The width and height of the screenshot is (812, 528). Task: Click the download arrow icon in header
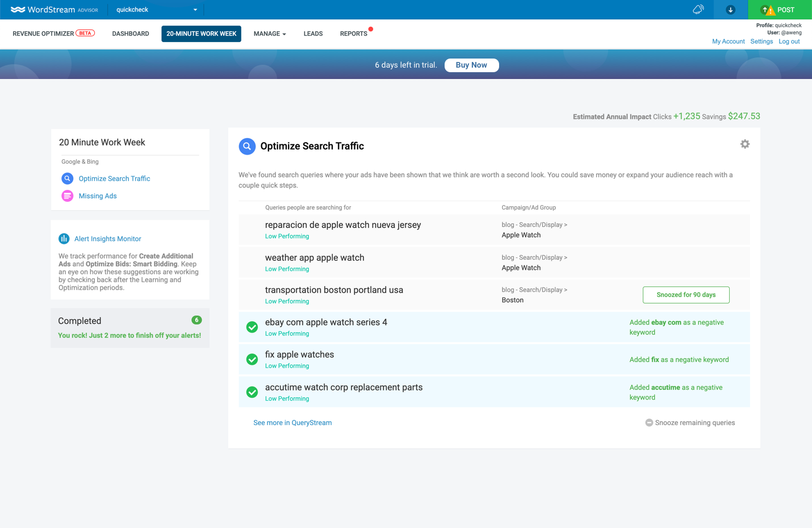click(x=730, y=10)
